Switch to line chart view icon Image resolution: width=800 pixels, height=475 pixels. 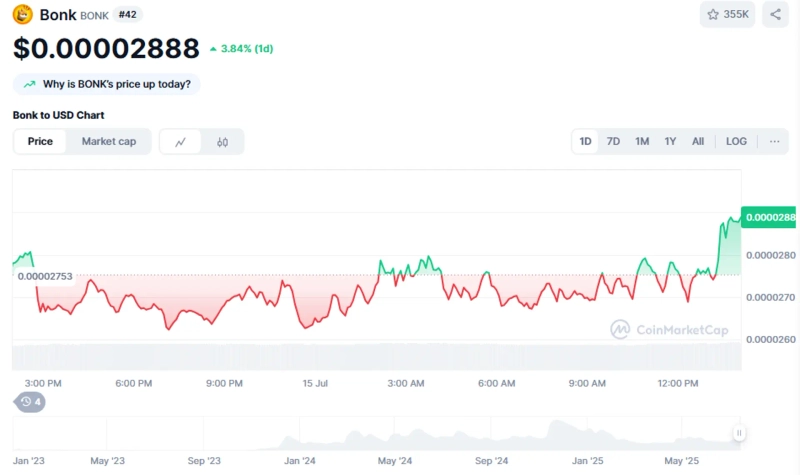point(181,142)
